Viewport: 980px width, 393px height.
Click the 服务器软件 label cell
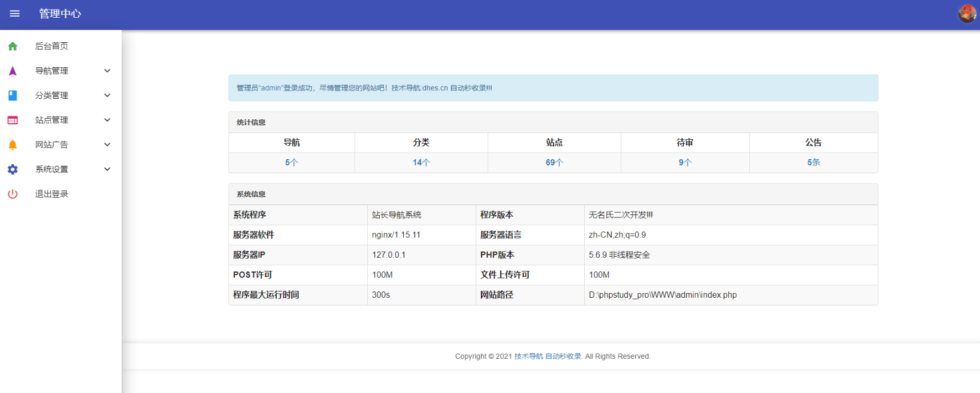tap(298, 235)
